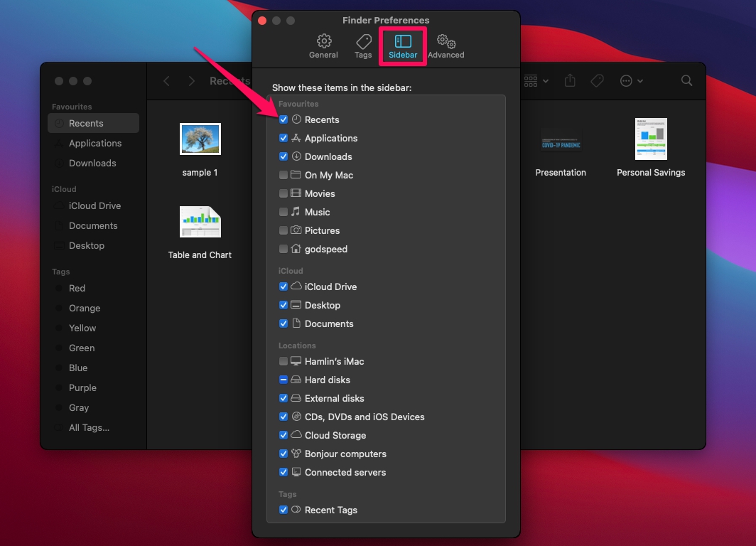Open the Share icon in the Finder toolbar
This screenshot has height=546, width=756.
click(570, 80)
